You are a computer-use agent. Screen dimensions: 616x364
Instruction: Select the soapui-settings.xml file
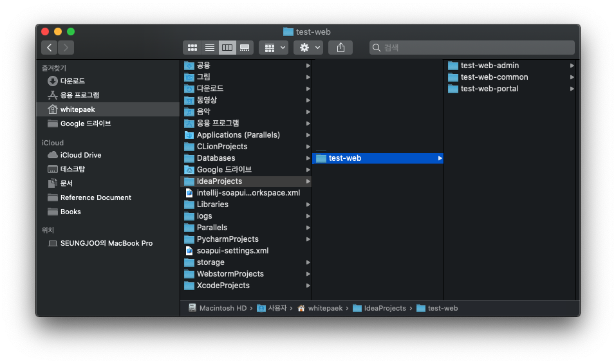246,251
